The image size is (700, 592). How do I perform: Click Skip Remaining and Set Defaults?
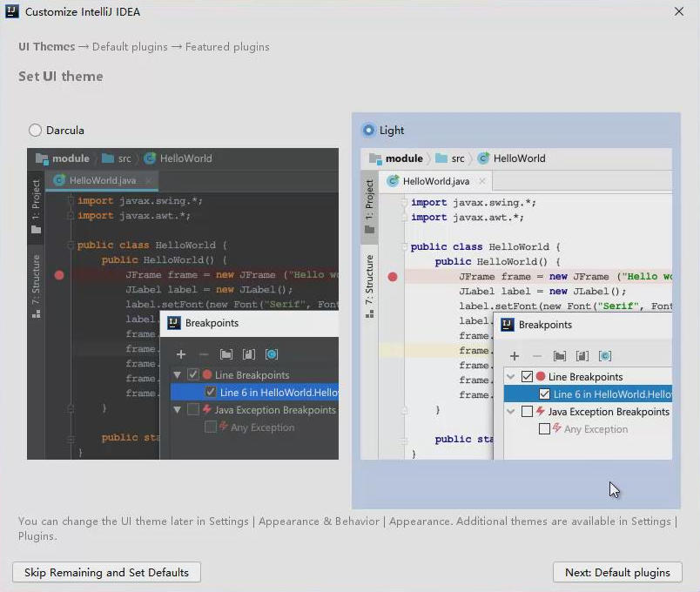point(106,572)
